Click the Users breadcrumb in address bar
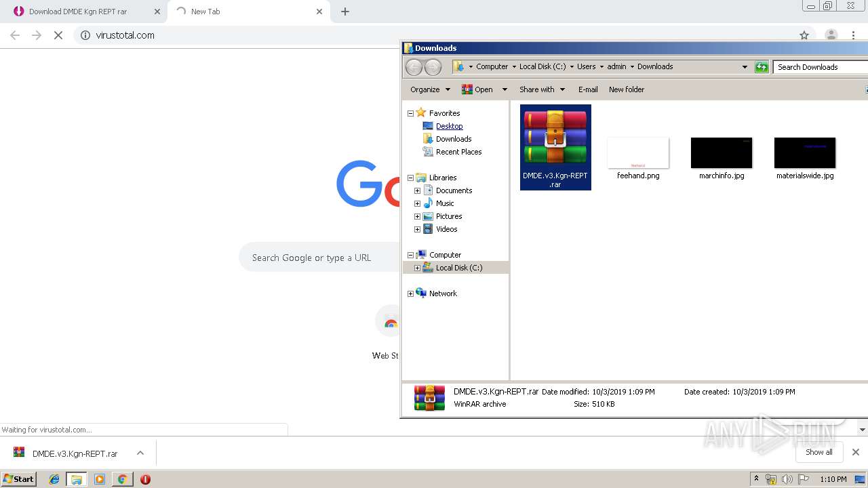Image resolution: width=868 pixels, height=488 pixels. [x=586, y=66]
